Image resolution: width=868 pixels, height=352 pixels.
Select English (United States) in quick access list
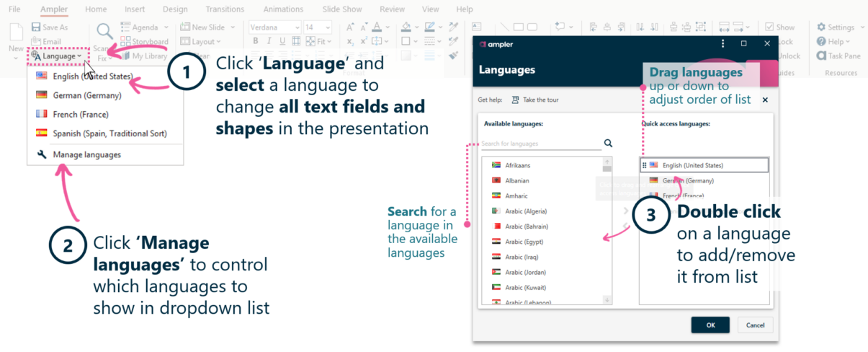click(x=704, y=165)
